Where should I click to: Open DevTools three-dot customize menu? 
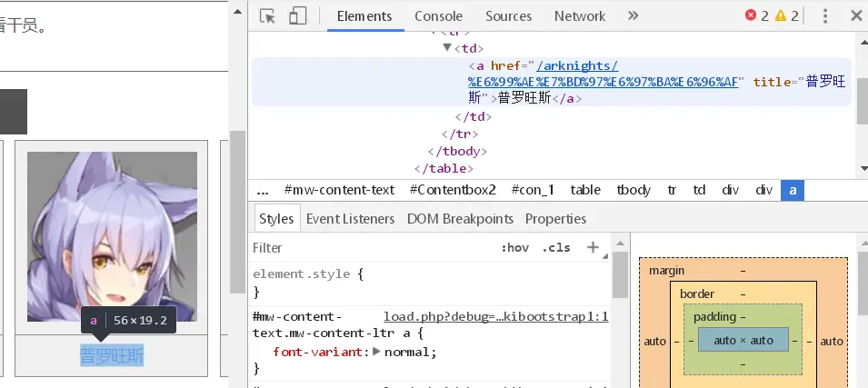click(x=824, y=16)
